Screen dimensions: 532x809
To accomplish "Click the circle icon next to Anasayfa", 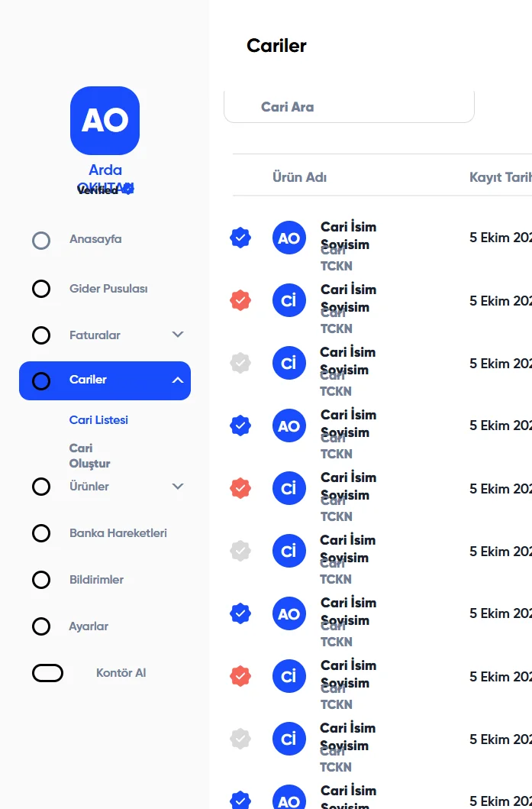I will tap(41, 241).
